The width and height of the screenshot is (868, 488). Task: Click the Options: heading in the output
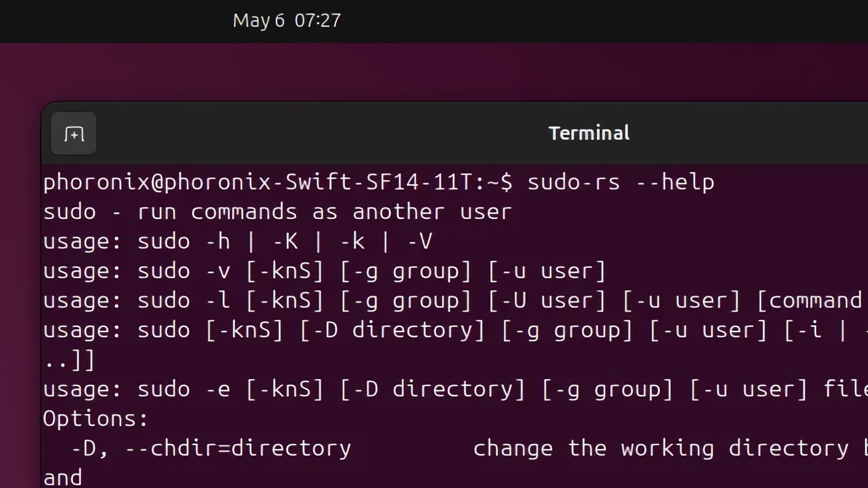(95, 418)
